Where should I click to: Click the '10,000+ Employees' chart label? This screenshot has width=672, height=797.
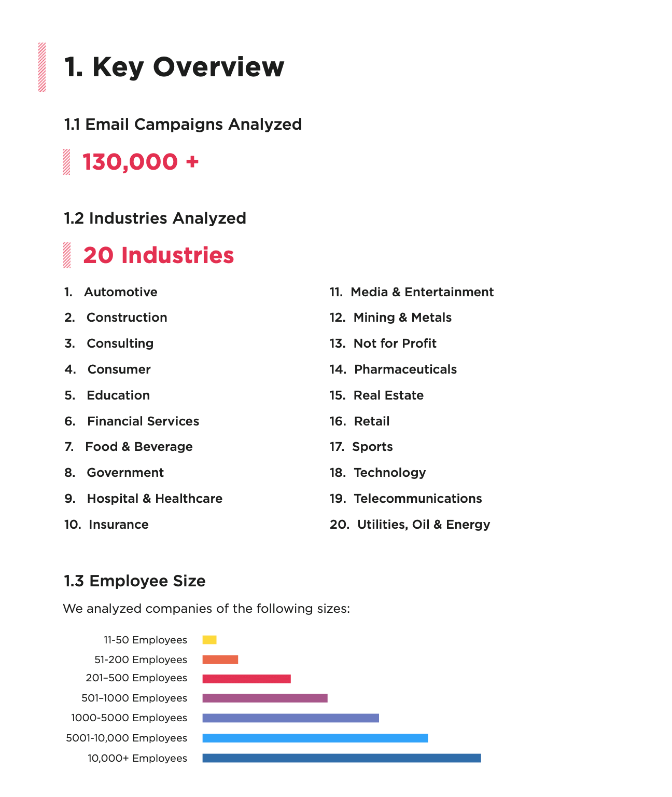137,759
